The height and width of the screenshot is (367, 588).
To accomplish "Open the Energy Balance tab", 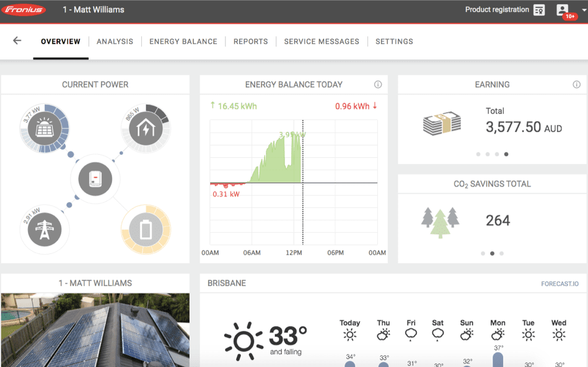I will click(183, 41).
